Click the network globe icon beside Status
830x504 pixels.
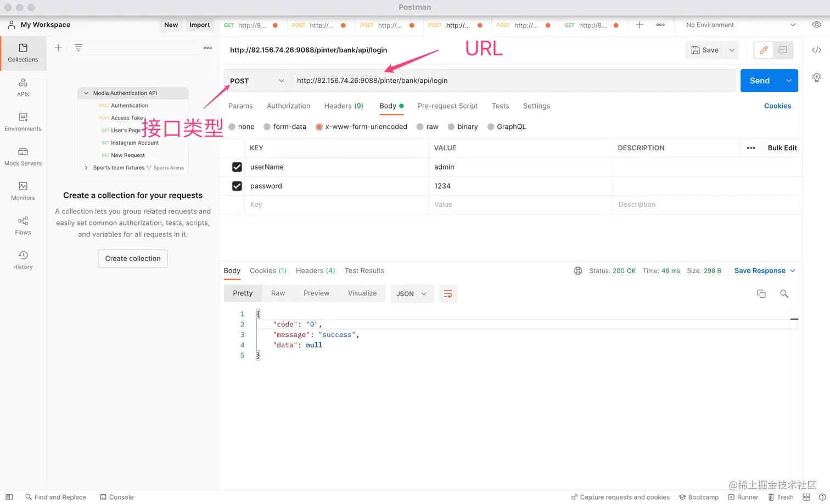pyautogui.click(x=578, y=271)
